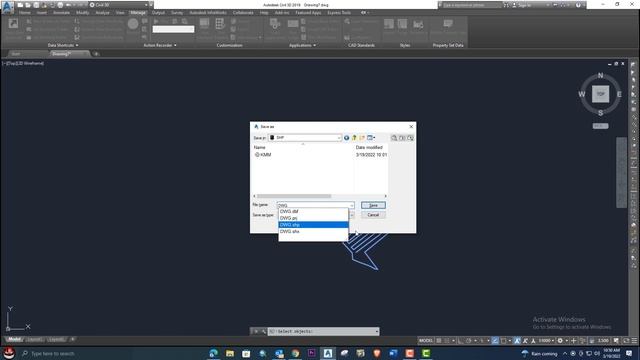Open the Windows notification center icon
The width and height of the screenshot is (640, 360).
(x=629, y=353)
